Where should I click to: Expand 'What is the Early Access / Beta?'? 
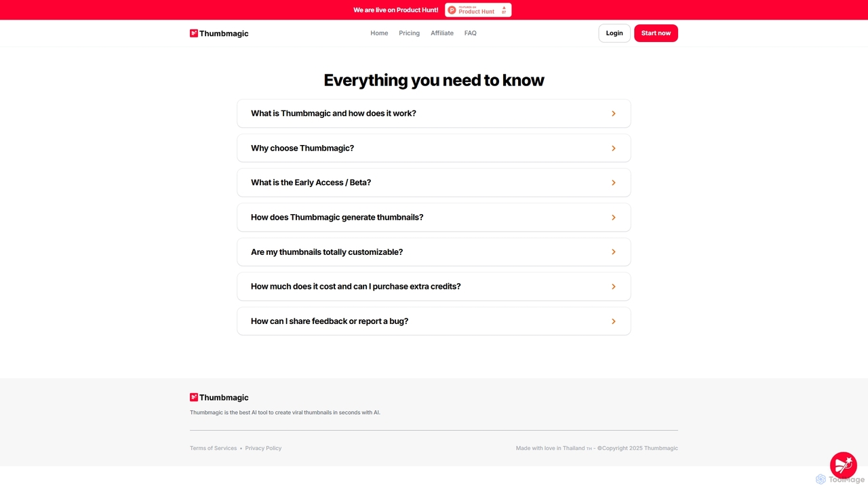pos(434,182)
